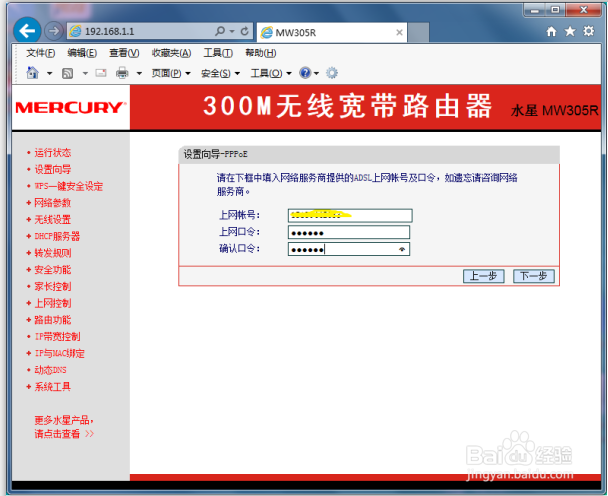Open a new blank tab
The height and width of the screenshot is (496, 608).
[x=418, y=33]
